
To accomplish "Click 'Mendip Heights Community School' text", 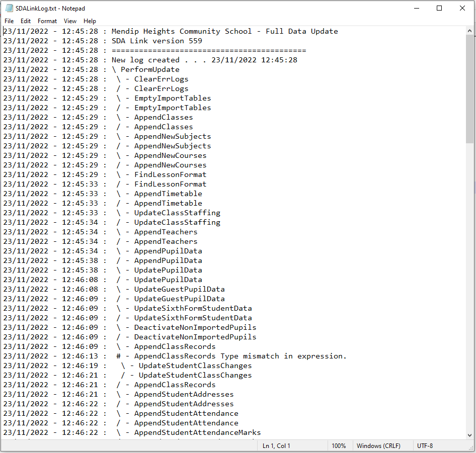I will (182, 31).
